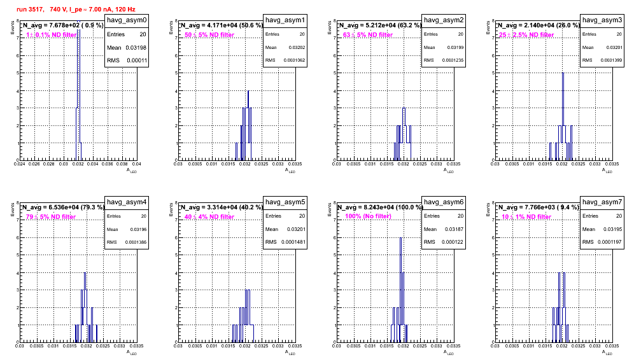Image resolution: width=634 pixels, height=364 pixels.
Task: Select the havg_asym0 stats box title
Action: (x=127, y=20)
